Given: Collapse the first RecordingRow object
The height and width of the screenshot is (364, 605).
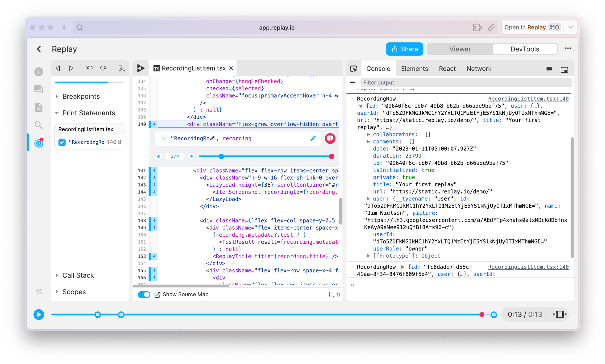Looking at the screenshot, I should click(x=361, y=106).
